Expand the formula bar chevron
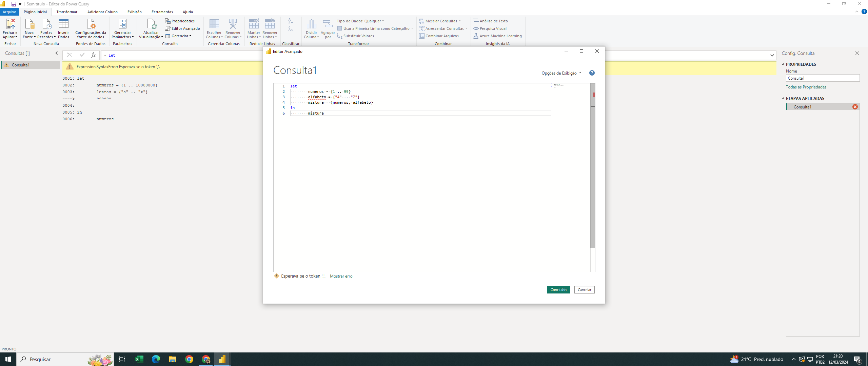The width and height of the screenshot is (868, 366). coord(772,55)
